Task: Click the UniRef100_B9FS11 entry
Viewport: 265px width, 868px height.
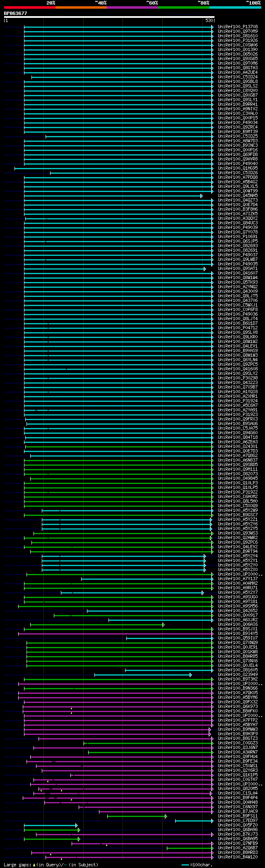Action: coord(238,816)
